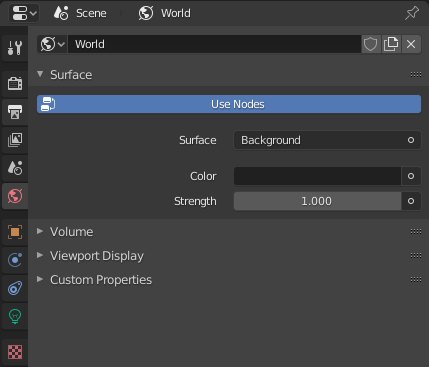Open the View Layer properties tab
Screen dimensions: 429x367
click(15, 140)
